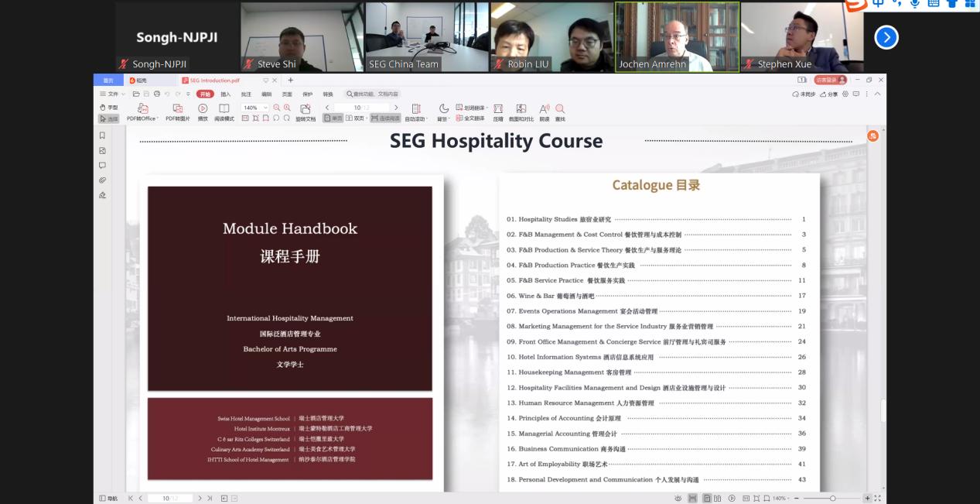
Task: Collapse the ribbon with chevron
Action: (877, 94)
